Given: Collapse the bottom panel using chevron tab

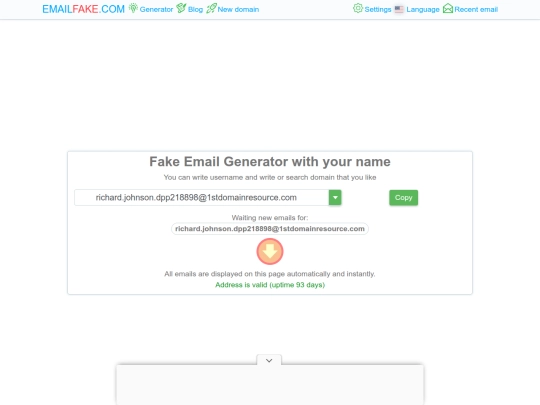Looking at the screenshot, I should coord(269,360).
